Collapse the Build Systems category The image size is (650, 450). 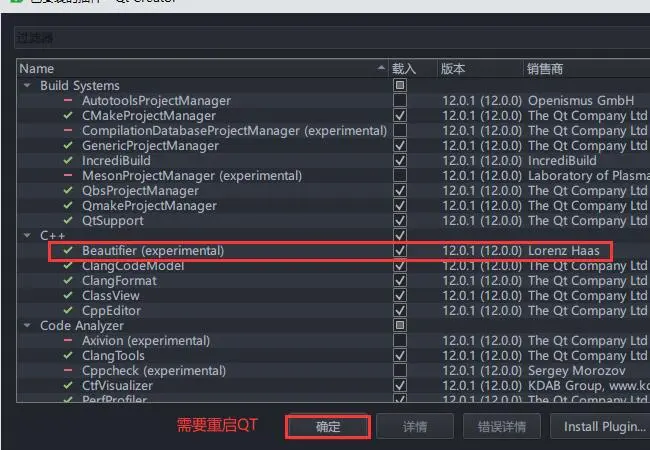tap(27, 86)
